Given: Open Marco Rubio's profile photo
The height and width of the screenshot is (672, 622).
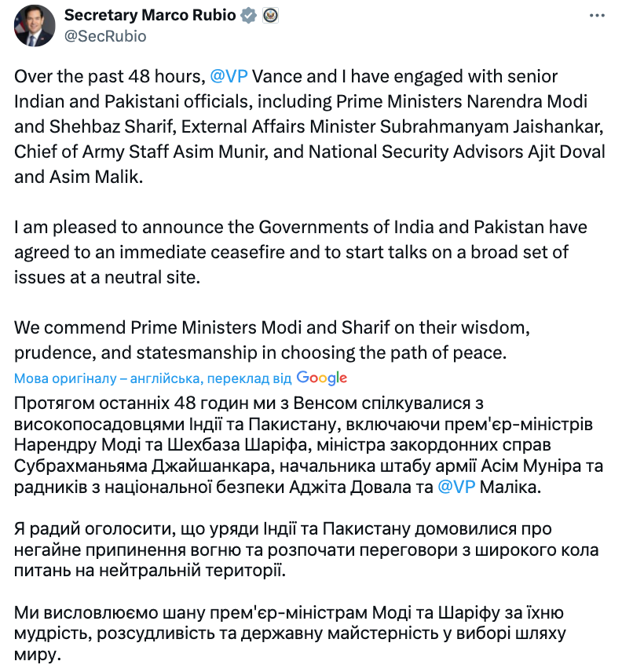Looking at the screenshot, I should pyautogui.click(x=35, y=25).
